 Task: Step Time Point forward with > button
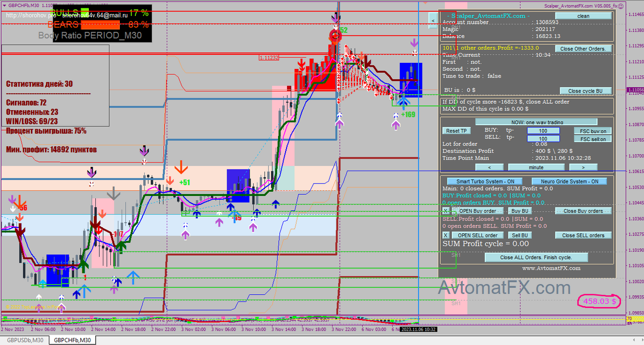click(583, 167)
